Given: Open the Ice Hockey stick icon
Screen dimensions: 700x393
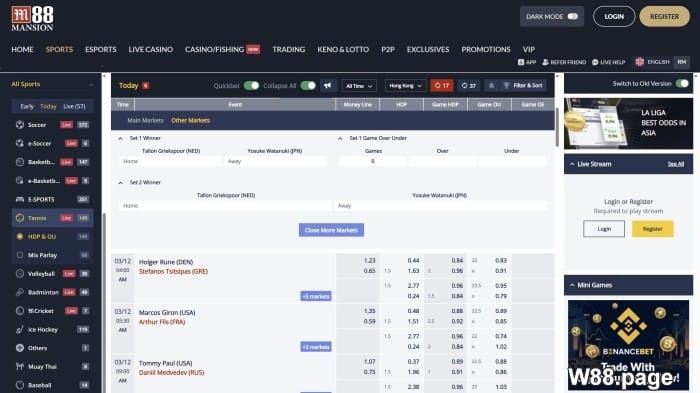Looking at the screenshot, I should (x=20, y=330).
